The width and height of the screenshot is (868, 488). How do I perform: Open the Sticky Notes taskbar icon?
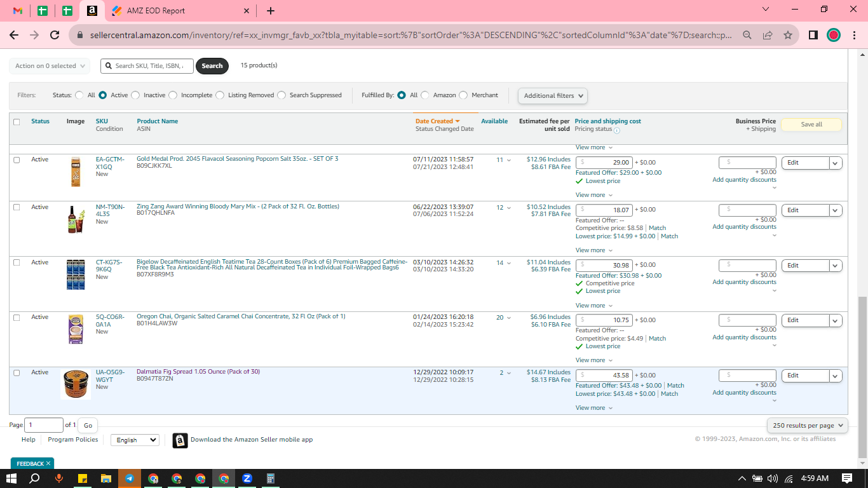coord(82,478)
